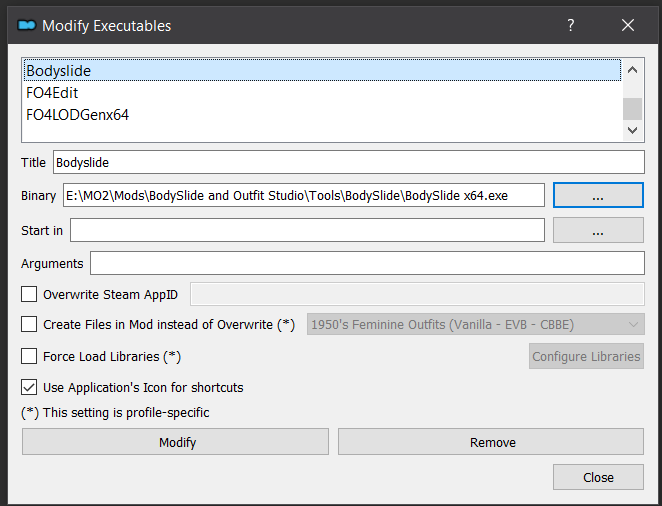Uncheck Use Application's Icon for shortcuts

coord(29,387)
